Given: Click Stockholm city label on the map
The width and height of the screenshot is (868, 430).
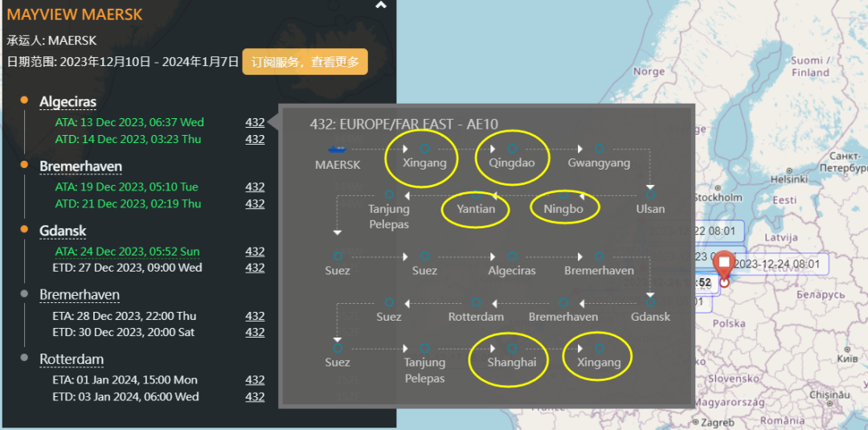Looking at the screenshot, I should [x=718, y=198].
